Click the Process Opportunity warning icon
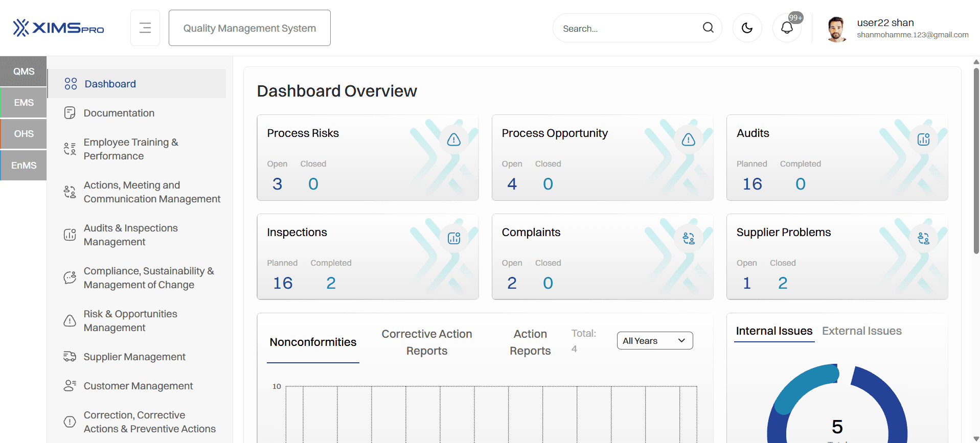 (x=689, y=139)
